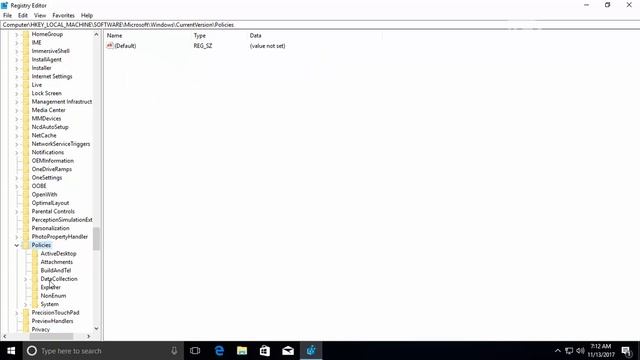Viewport: 640px width, 360px height.
Task: Expand the Internet Settings key
Action: pos(17,77)
